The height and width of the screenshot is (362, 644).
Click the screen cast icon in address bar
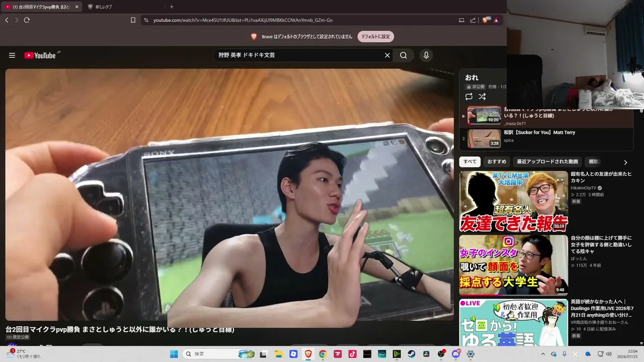tap(461, 20)
